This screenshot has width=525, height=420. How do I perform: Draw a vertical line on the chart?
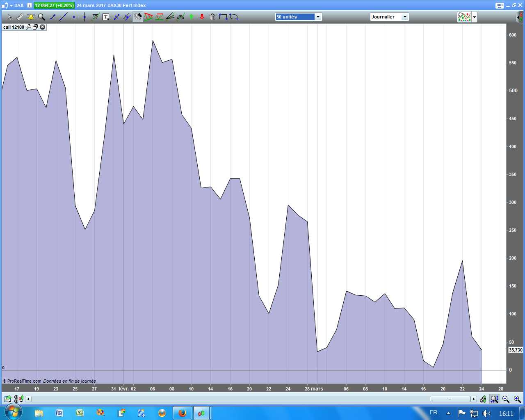84,17
